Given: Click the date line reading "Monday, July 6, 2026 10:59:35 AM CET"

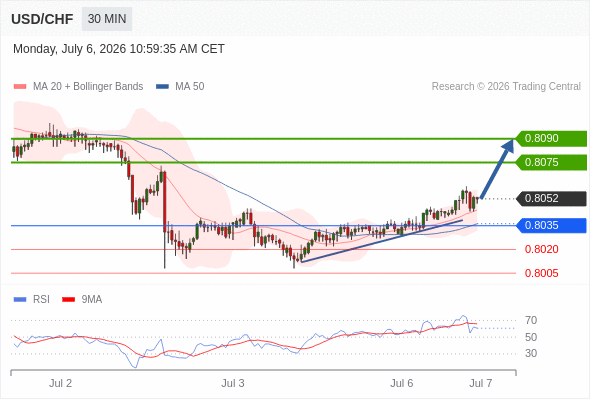Looking at the screenshot, I should pos(119,49).
